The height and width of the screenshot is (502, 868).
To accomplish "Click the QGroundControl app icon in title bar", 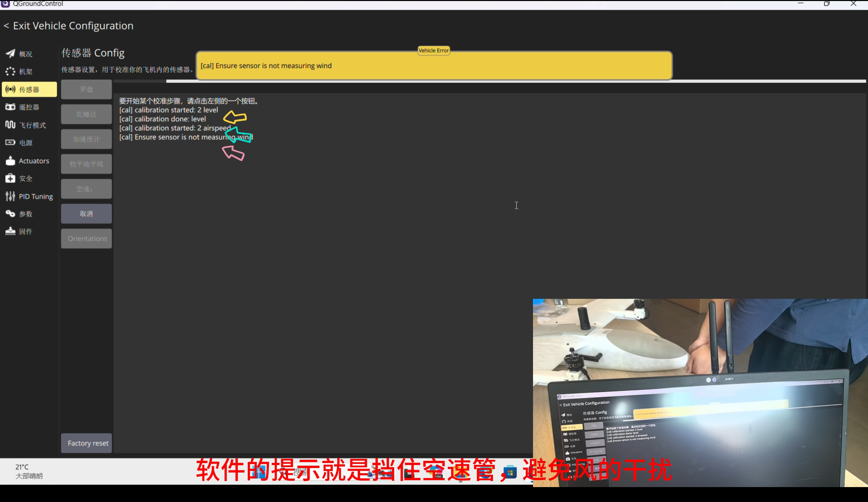I will point(5,3).
